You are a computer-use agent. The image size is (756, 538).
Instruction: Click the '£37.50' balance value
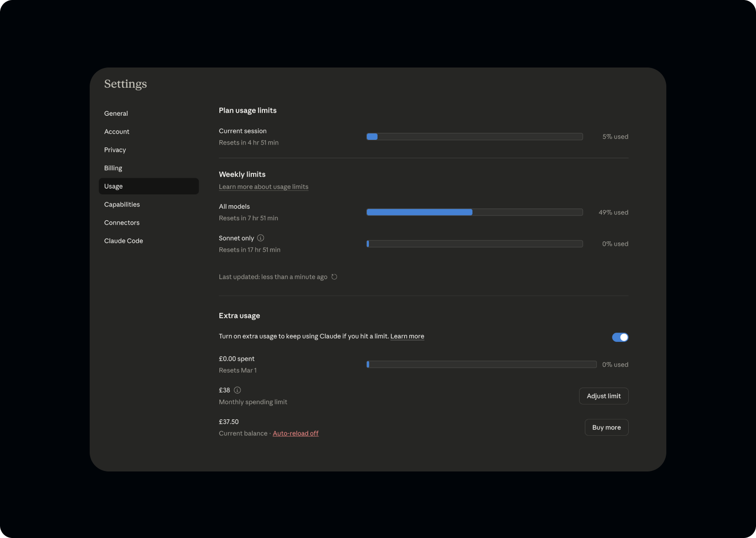[x=229, y=422]
